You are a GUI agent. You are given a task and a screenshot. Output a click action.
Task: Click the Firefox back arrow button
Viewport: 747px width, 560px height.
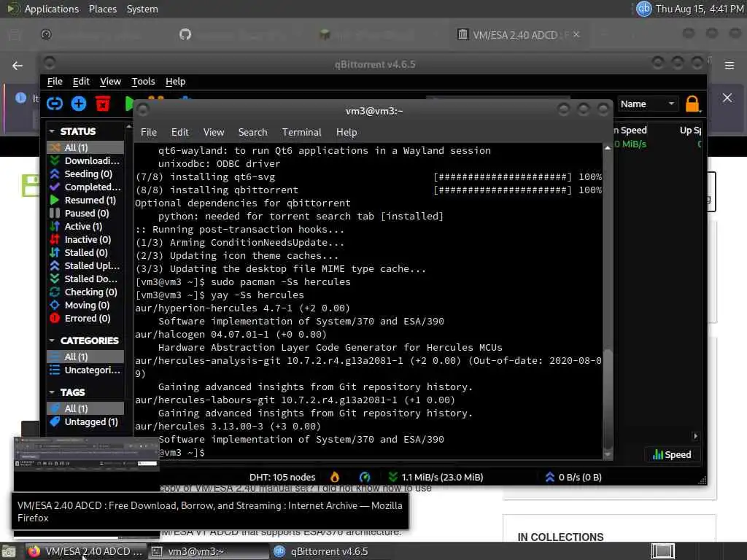[x=18, y=66]
